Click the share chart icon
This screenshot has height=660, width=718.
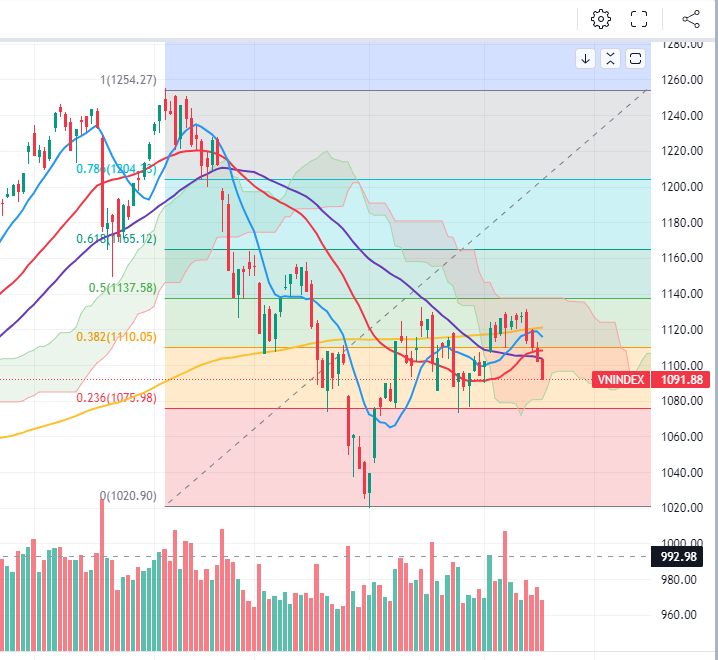point(691,19)
